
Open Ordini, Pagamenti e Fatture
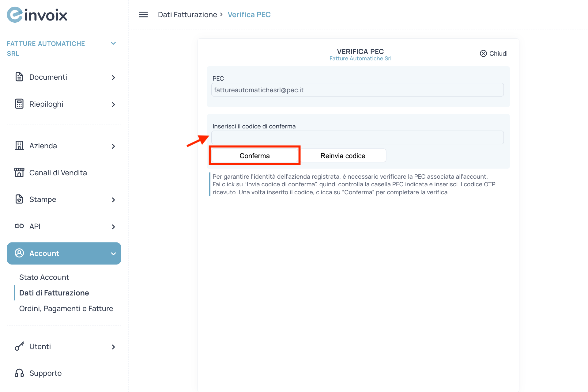tap(66, 308)
